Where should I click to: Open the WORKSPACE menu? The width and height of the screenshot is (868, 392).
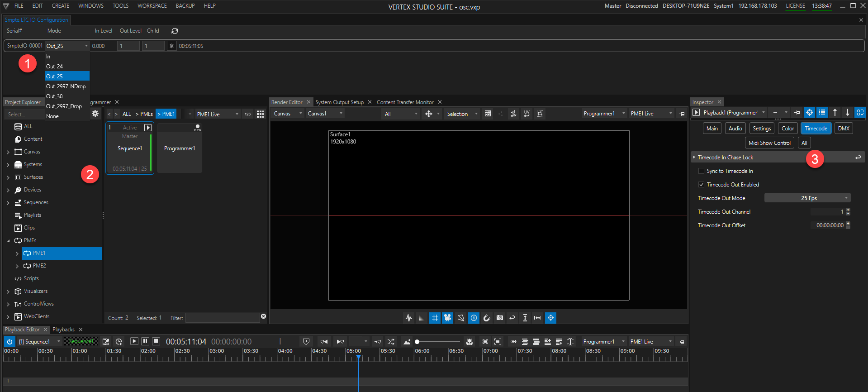tap(152, 6)
